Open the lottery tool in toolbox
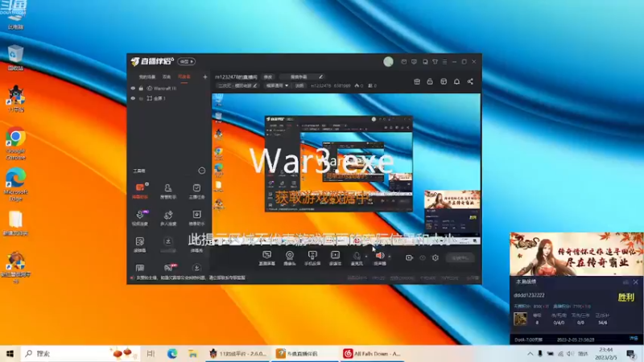 [x=140, y=245]
